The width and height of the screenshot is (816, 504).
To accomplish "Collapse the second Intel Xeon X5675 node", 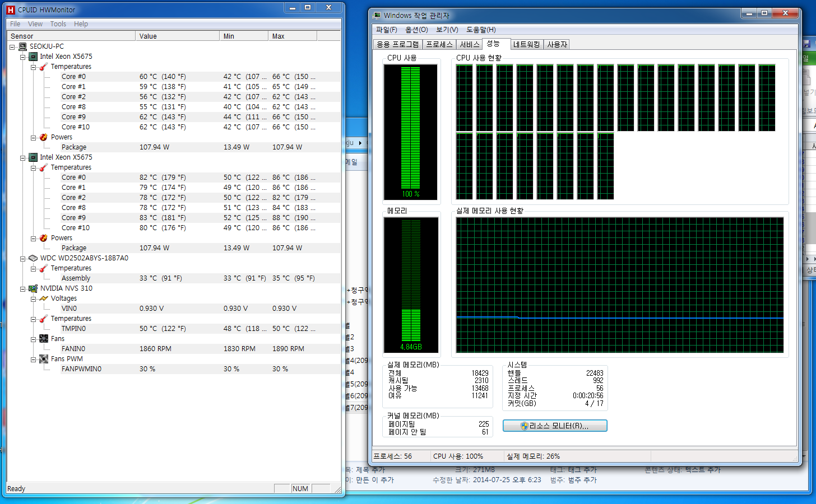I will tap(23, 158).
